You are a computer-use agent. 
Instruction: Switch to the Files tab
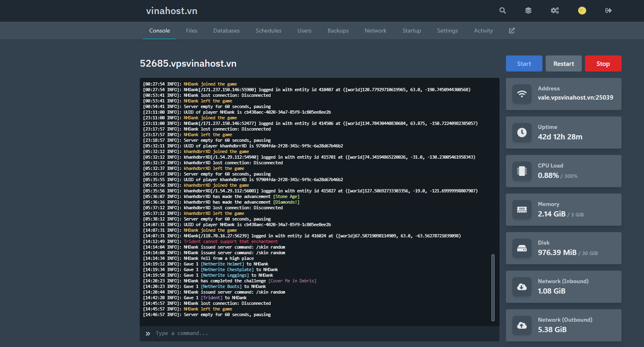(x=192, y=31)
